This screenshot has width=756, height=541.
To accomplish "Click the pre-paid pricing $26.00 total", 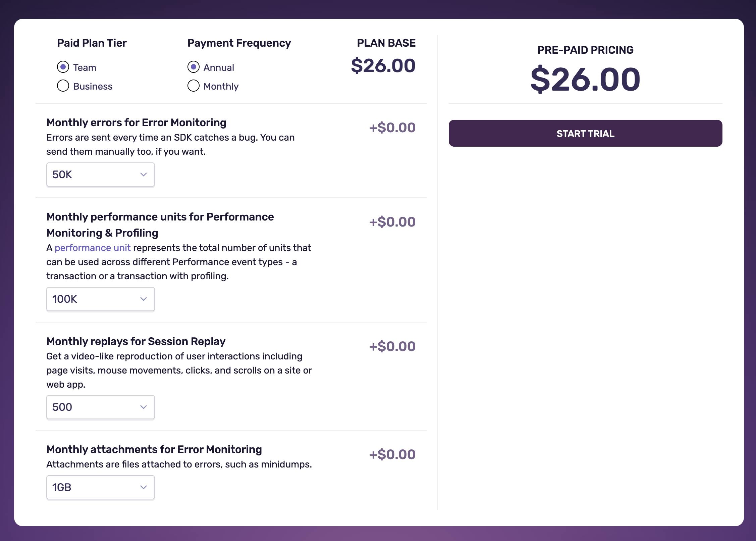I will [585, 80].
